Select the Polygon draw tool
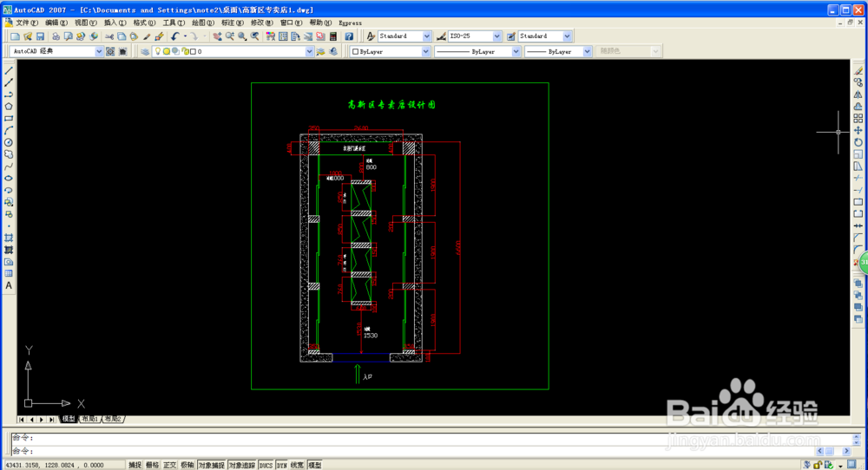 [9, 107]
